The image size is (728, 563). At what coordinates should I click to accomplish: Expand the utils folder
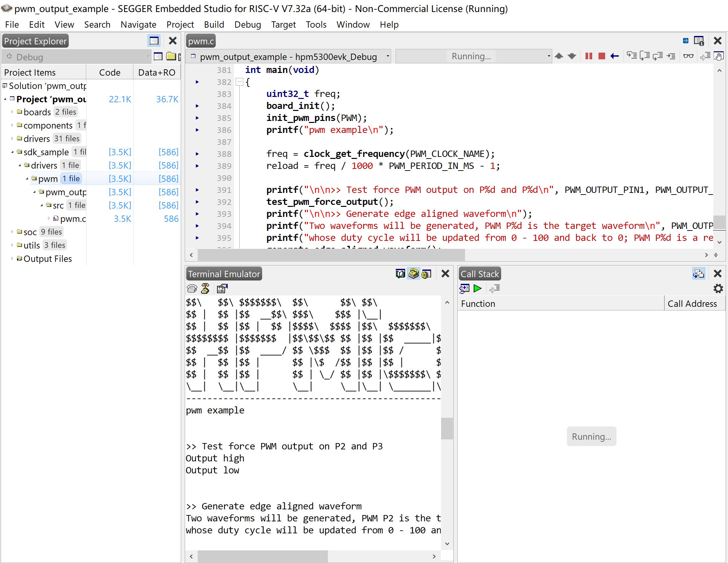tap(12, 245)
